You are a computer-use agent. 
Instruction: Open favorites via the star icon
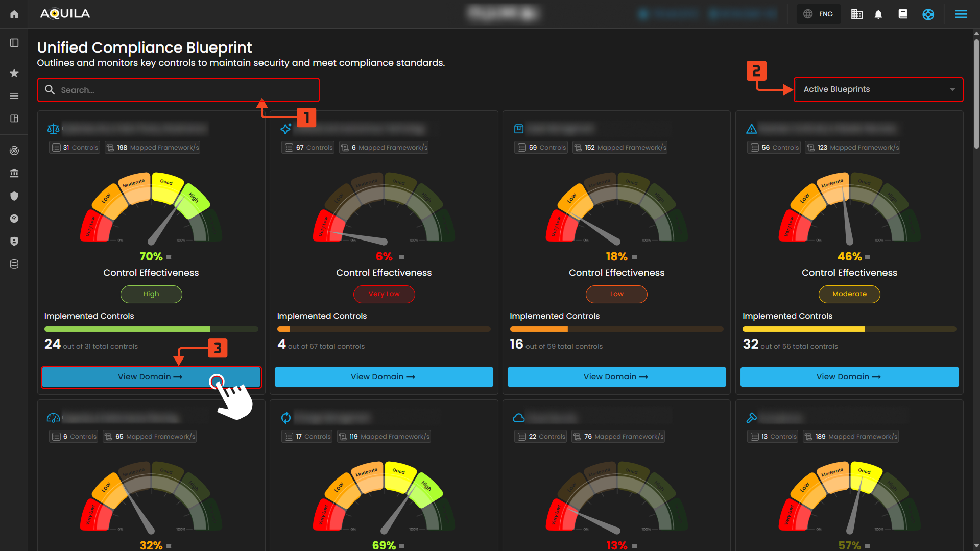[x=14, y=73]
